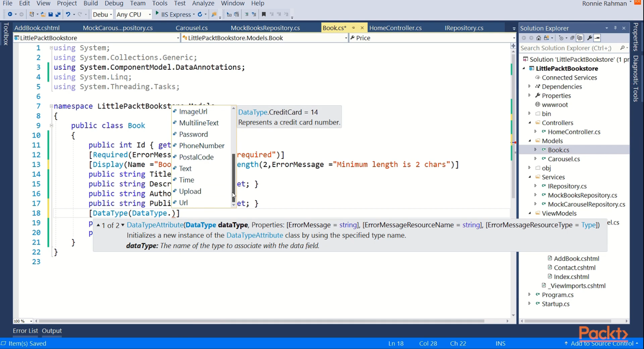Switch to the AddBook.cshtml tab
This screenshot has width=644, height=349.
(x=37, y=28)
